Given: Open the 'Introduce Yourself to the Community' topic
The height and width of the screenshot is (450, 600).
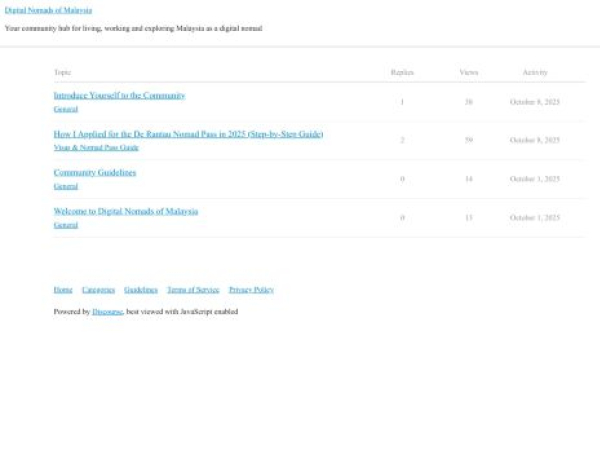Looking at the screenshot, I should point(119,95).
